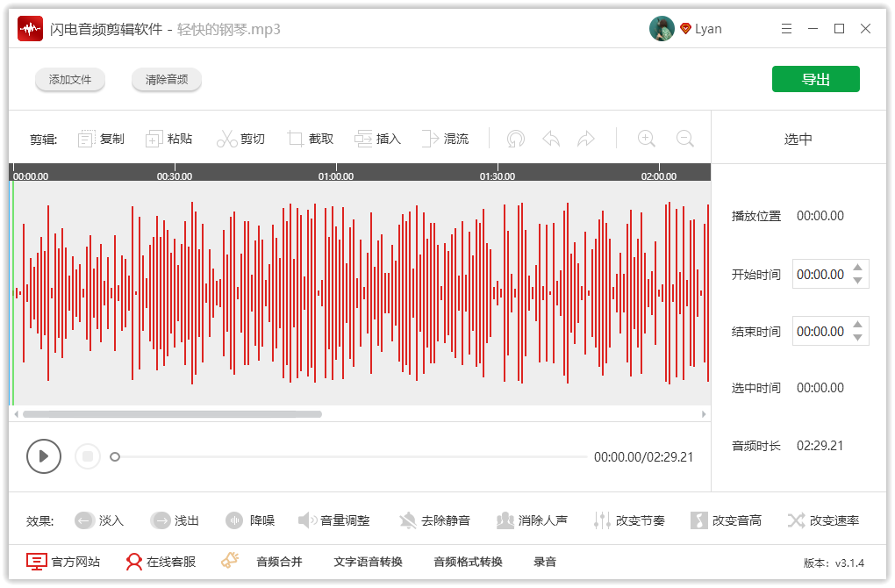Apply the Fade In (淡入) effect
This screenshot has width=895, height=588.
[84, 520]
